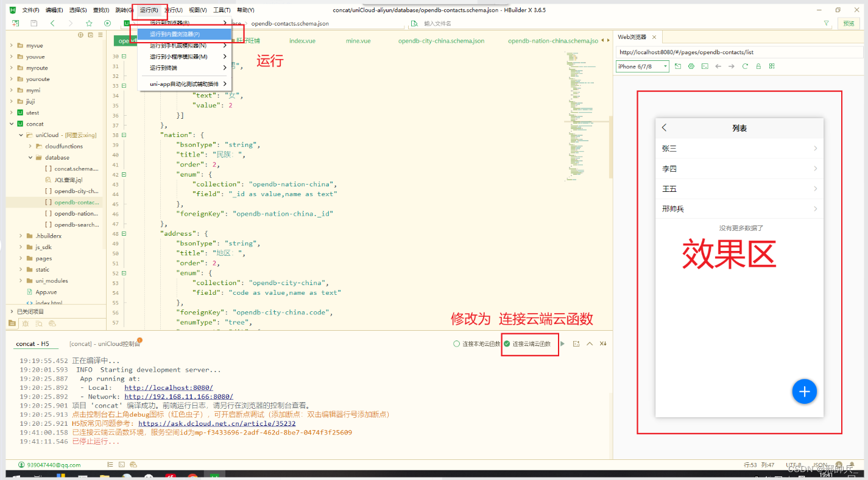Open the 工具(T) menu
Image resolution: width=868 pixels, height=480 pixels.
(x=222, y=10)
